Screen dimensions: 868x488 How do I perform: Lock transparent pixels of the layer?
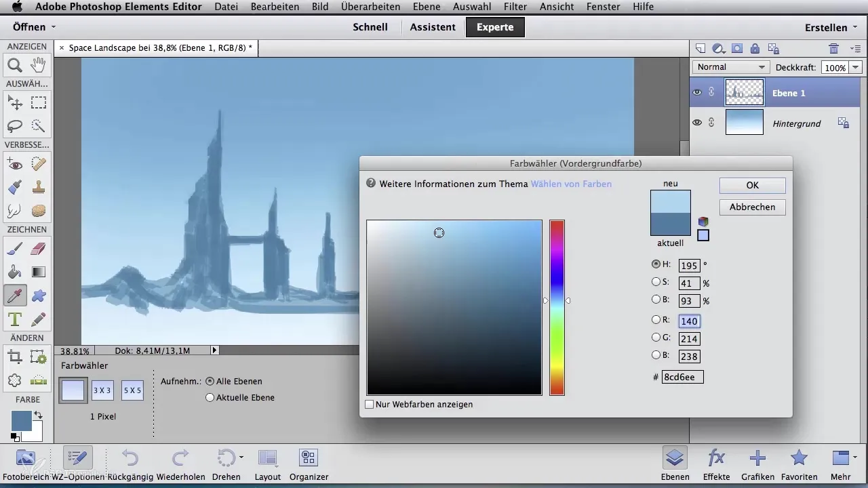click(x=772, y=48)
